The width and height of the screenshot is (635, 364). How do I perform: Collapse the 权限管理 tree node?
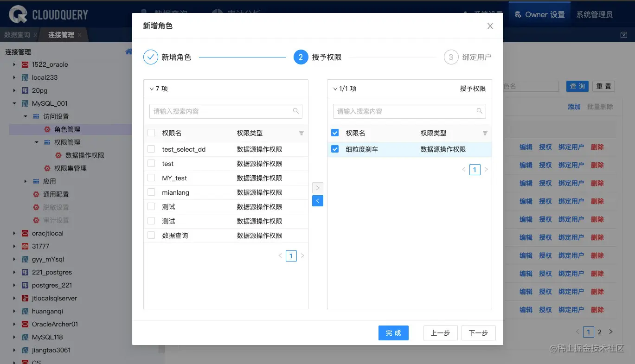(37, 142)
